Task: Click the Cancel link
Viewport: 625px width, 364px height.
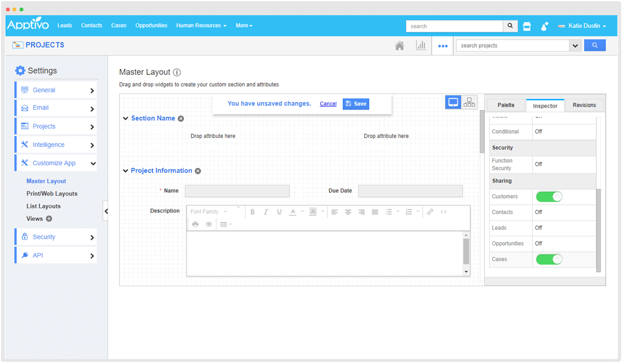Action: pyautogui.click(x=328, y=104)
